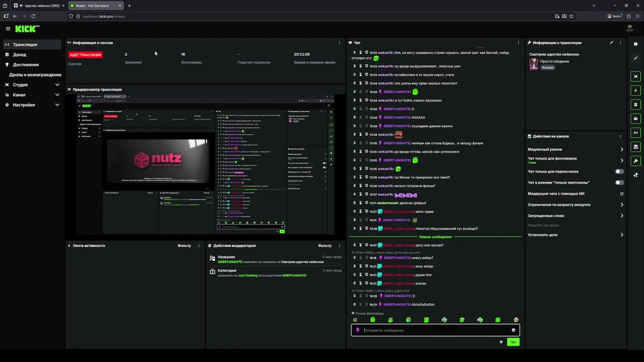Toggle the note widget icon in right sidebar
Image resolution: width=644 pixels, height=362 pixels.
pyautogui.click(x=635, y=105)
